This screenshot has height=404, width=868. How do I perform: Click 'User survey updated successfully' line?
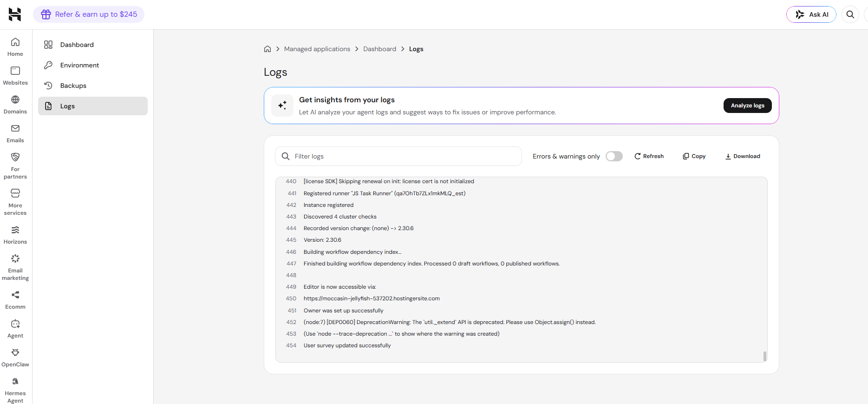pyautogui.click(x=347, y=345)
